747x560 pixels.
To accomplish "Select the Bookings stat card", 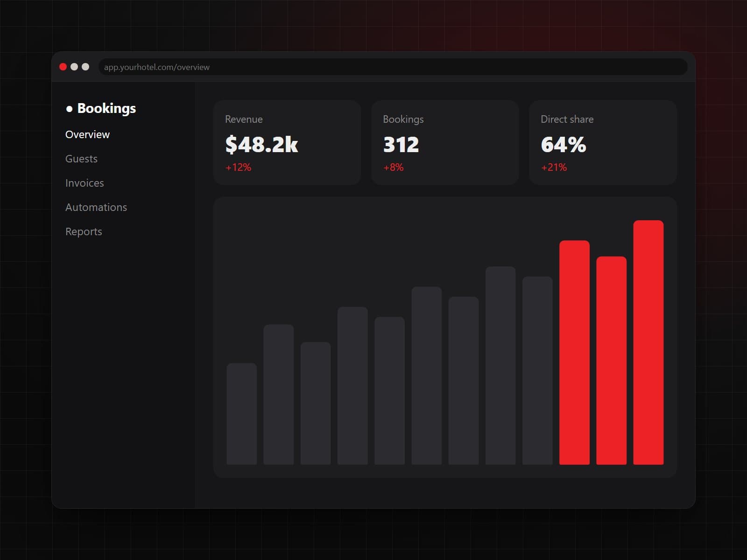I will pos(445,142).
